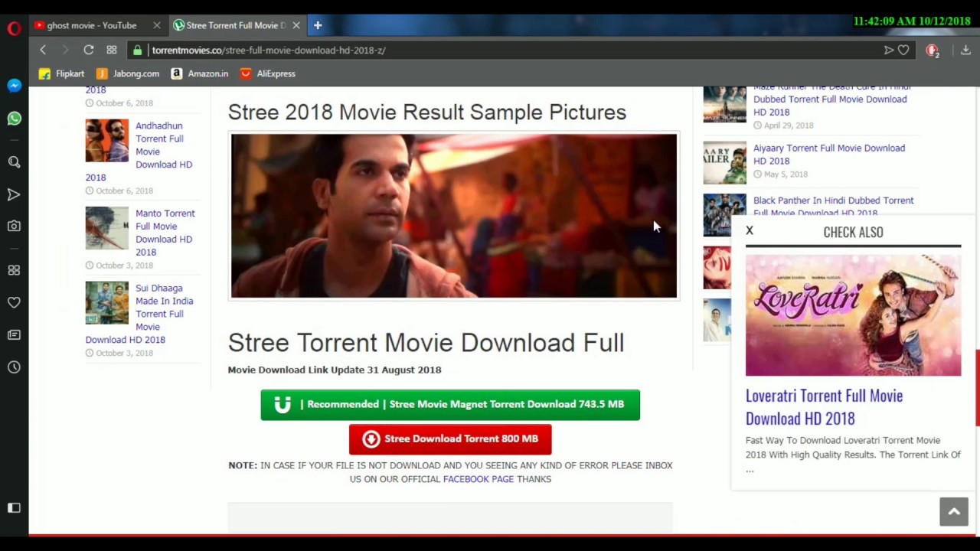Click the Stree sample picture
This screenshot has height=551, width=980.
[454, 216]
